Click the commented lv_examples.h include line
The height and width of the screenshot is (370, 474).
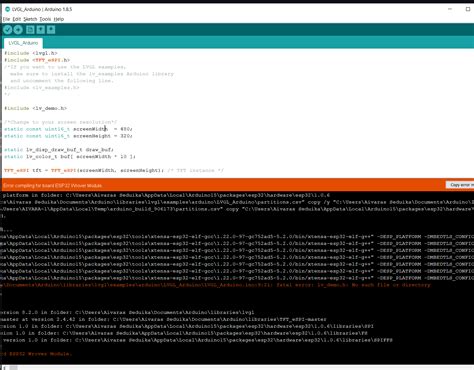point(42,88)
